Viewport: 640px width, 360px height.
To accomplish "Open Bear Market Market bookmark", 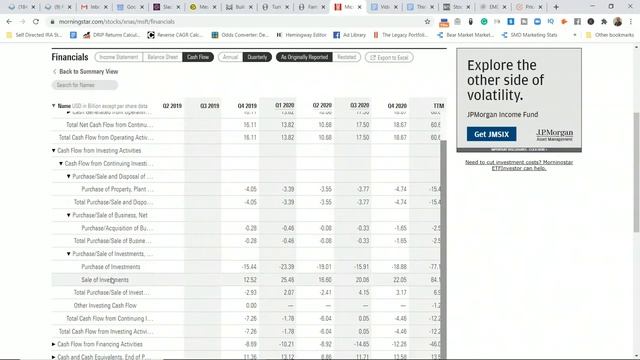I will [x=465, y=35].
